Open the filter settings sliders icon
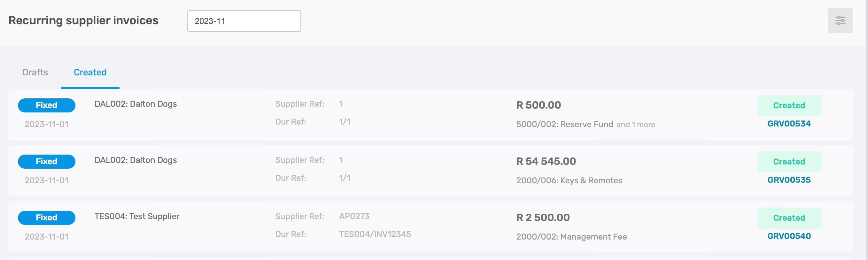Viewport: 868px width, 260px height. click(x=840, y=20)
